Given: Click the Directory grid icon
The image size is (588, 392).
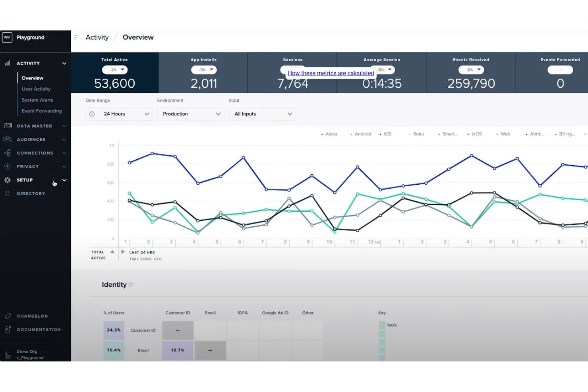Looking at the screenshot, I should coord(7,193).
